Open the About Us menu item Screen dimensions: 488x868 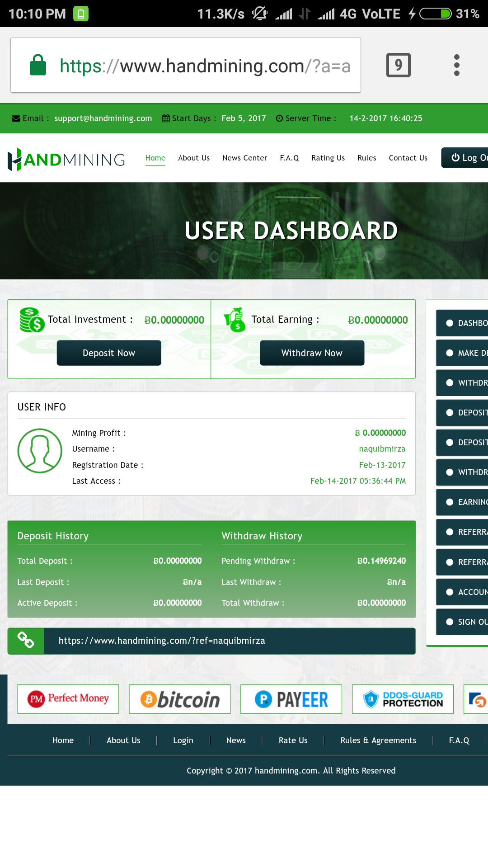coord(194,158)
